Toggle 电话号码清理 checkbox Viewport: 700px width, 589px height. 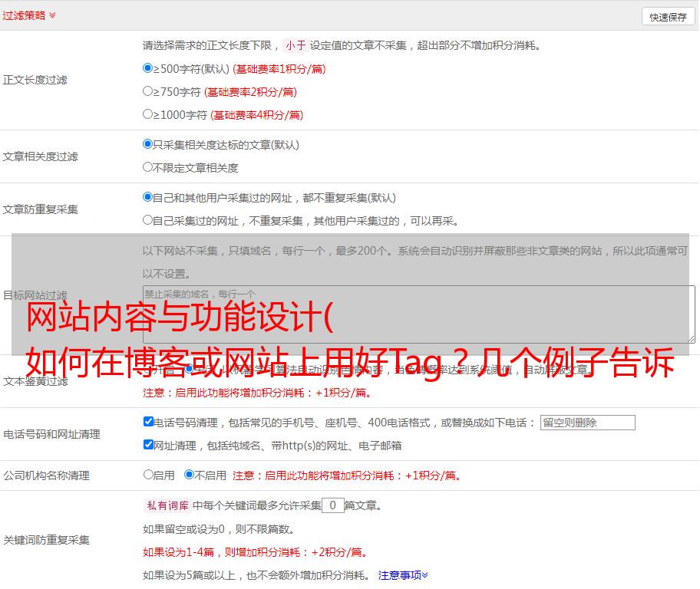(148, 422)
